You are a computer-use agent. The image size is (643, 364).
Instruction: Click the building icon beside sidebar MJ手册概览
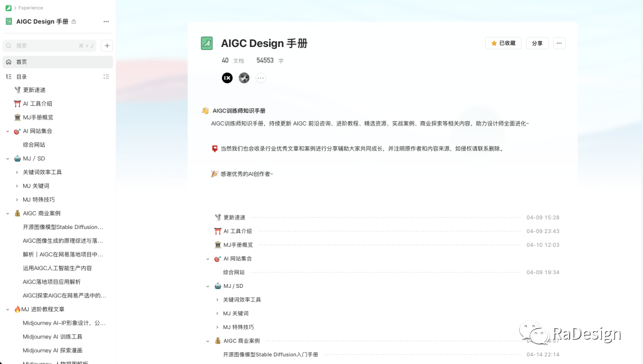pos(17,117)
